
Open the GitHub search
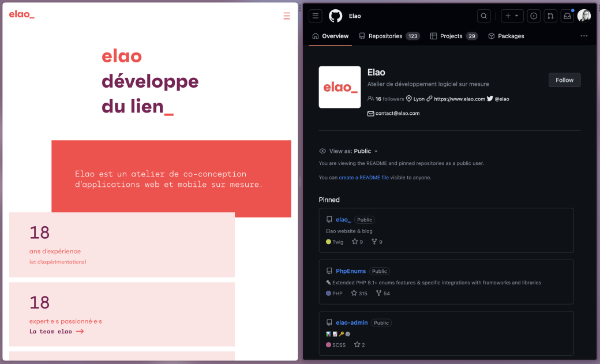click(x=483, y=16)
